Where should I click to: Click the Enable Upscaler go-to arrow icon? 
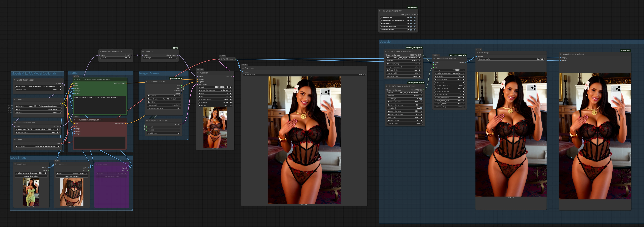(x=414, y=18)
